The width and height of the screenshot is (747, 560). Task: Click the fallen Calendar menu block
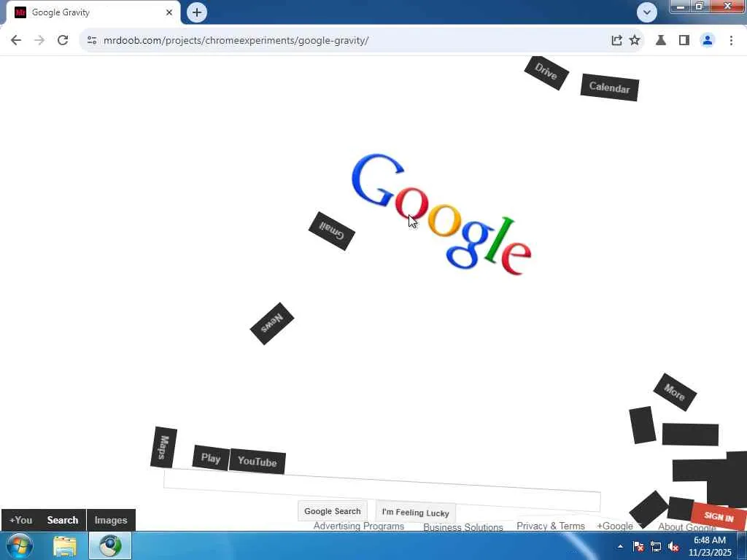[609, 87]
